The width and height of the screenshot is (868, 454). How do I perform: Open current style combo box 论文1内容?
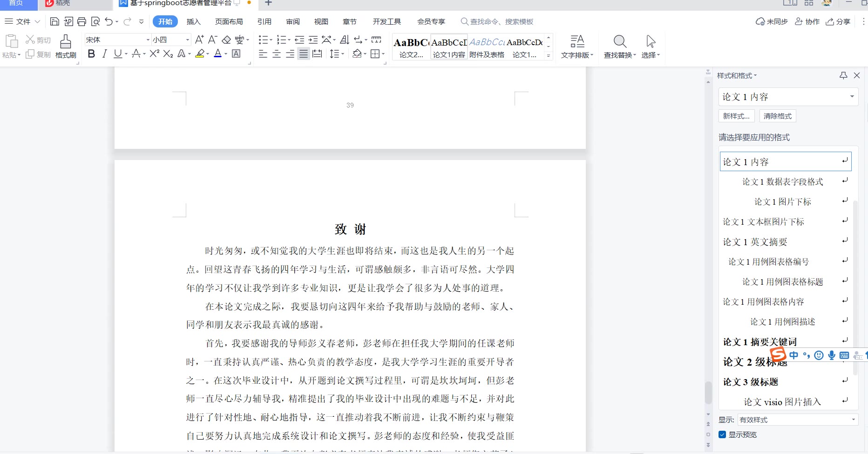[788, 97]
